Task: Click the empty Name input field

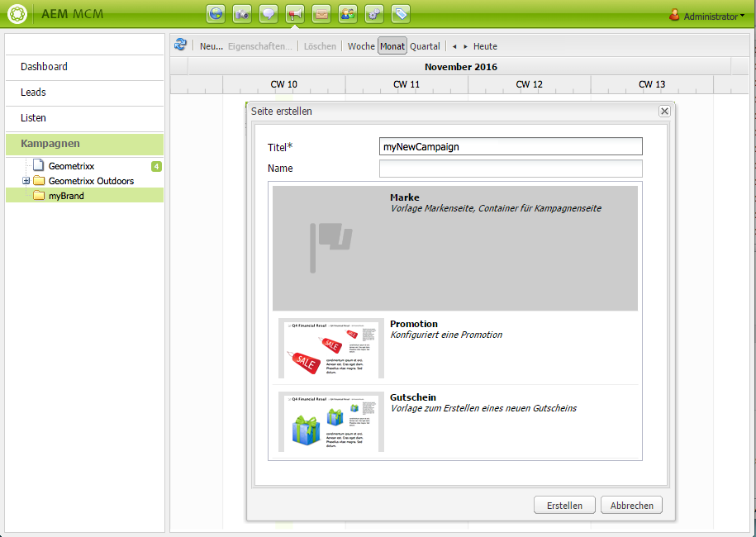Action: [x=511, y=169]
